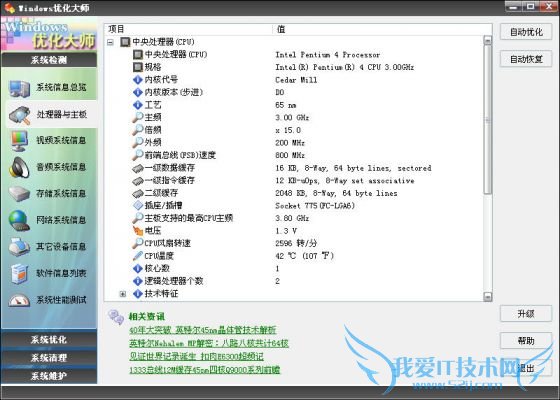Open link about 英特尔45nm晶体管技术
The height and width of the screenshot is (400, 560).
pos(202,330)
